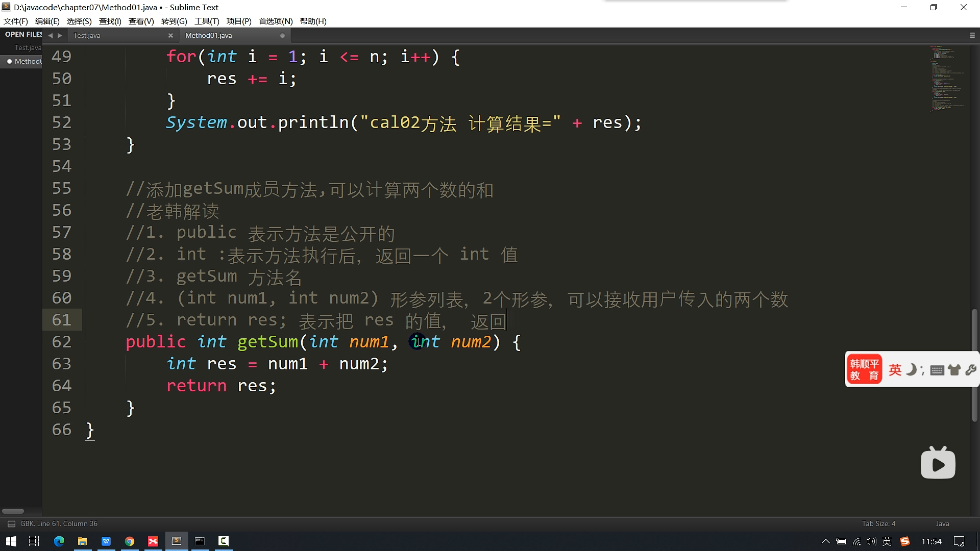Click the next tab right arrow
980x551 pixels.
(x=60, y=35)
